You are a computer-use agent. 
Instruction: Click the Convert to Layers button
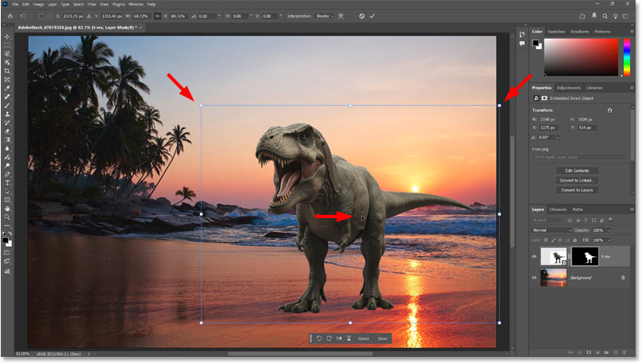pos(577,190)
